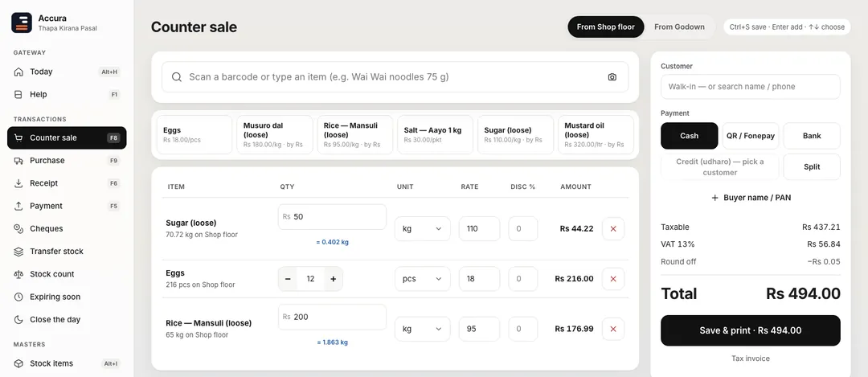The width and height of the screenshot is (868, 377).
Task: Add the Eggs quick item card
Action: coord(194,134)
